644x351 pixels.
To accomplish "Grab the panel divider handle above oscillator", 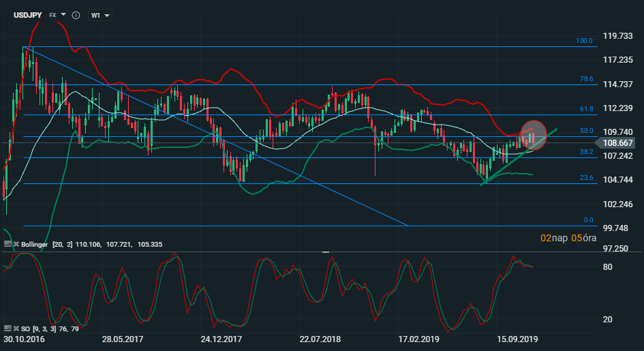I will click(x=326, y=251).
